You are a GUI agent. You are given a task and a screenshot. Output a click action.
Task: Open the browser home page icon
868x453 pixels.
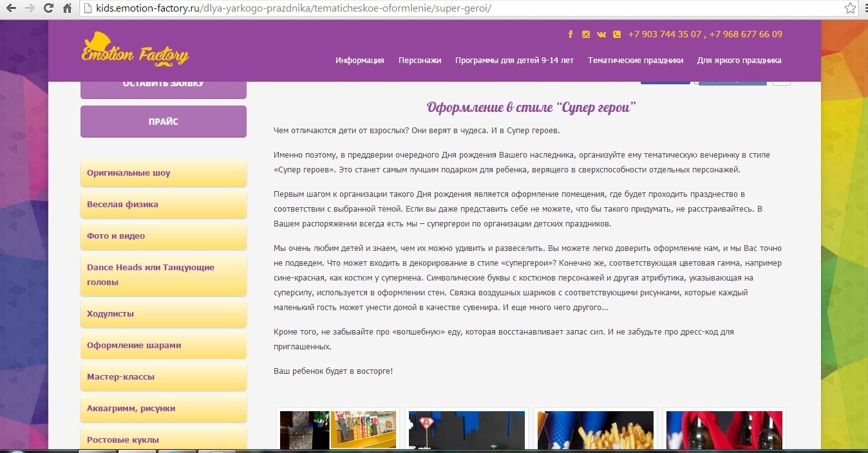click(67, 8)
